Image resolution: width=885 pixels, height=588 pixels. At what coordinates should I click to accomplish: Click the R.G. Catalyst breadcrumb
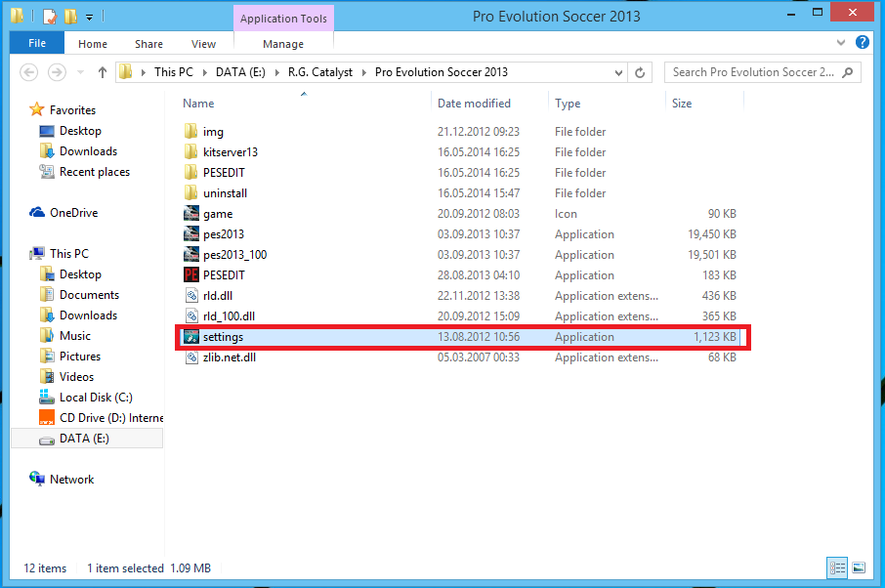320,72
